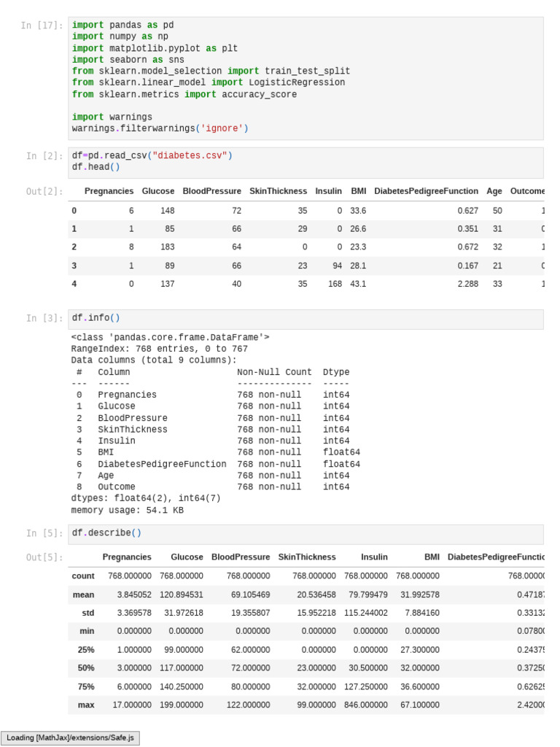Click the max row label

pos(86,705)
